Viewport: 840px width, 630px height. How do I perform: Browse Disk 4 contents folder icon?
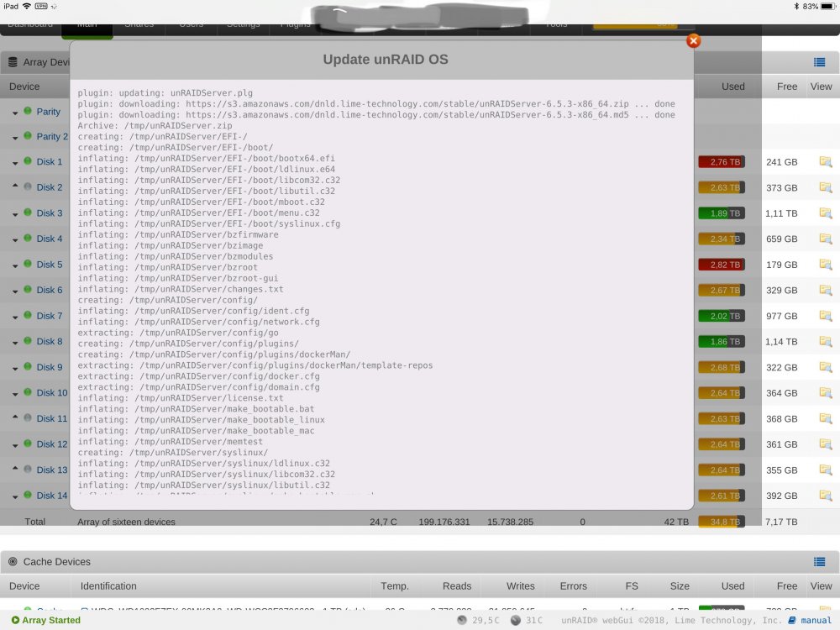[x=826, y=239]
